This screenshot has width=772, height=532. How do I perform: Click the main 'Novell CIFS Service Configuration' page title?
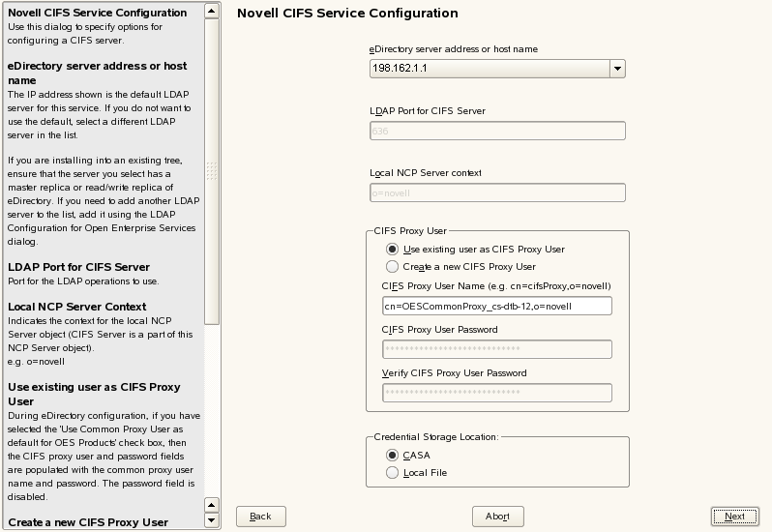tap(347, 14)
